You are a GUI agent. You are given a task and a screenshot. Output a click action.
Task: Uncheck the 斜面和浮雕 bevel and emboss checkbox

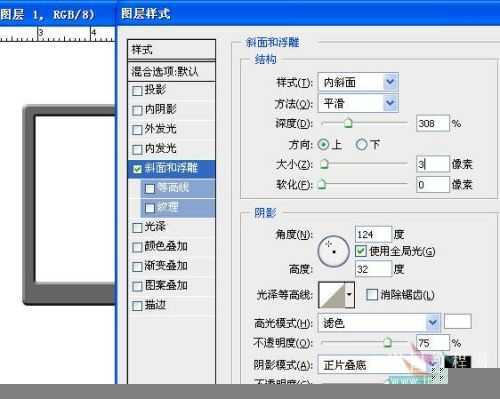point(137,169)
